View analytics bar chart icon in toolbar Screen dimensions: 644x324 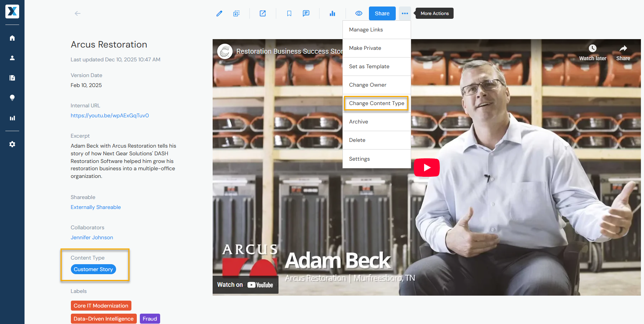[x=333, y=13]
